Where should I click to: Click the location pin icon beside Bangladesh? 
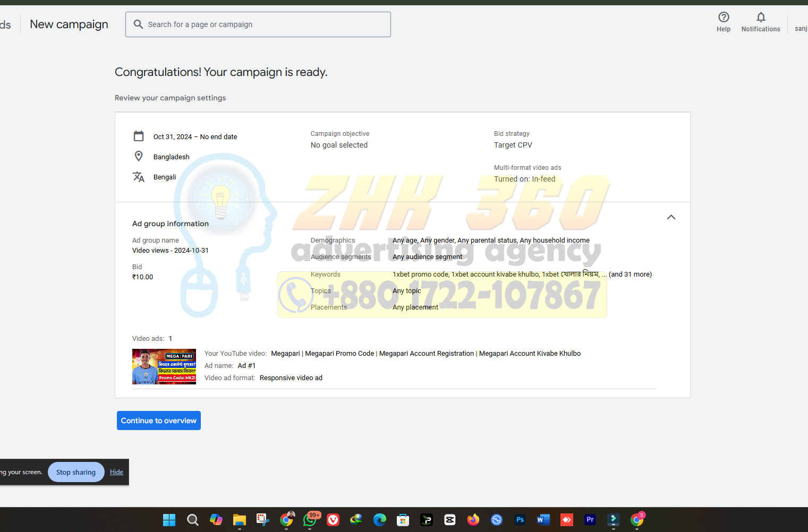click(139, 156)
